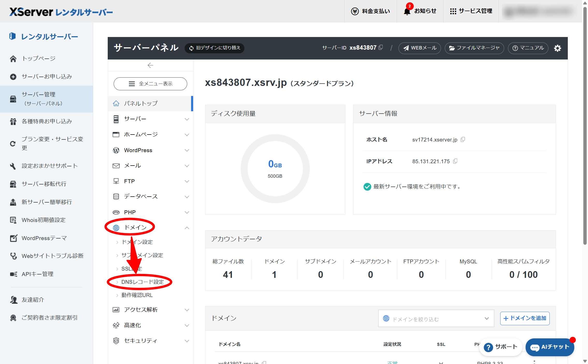Expand the データベース menu section

pos(150,197)
